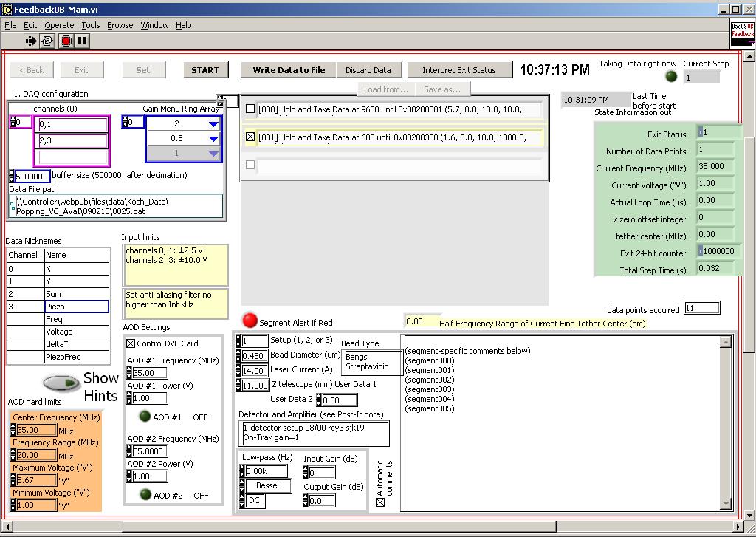This screenshot has width=756, height=537.
Task: Click the Data File path browse icon
Action: 12,206
